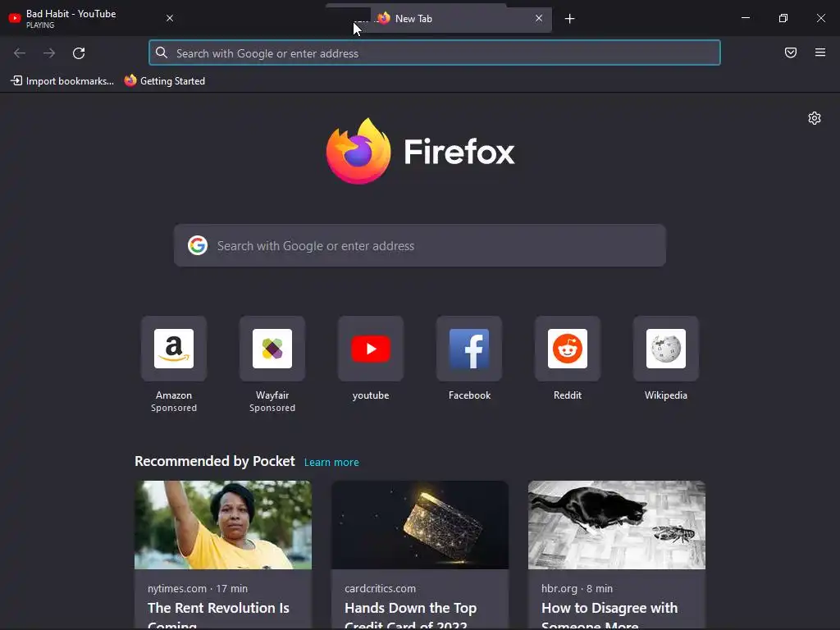Open the nytimes.com Rent Revolution story image
This screenshot has height=630, width=840.
[223, 525]
